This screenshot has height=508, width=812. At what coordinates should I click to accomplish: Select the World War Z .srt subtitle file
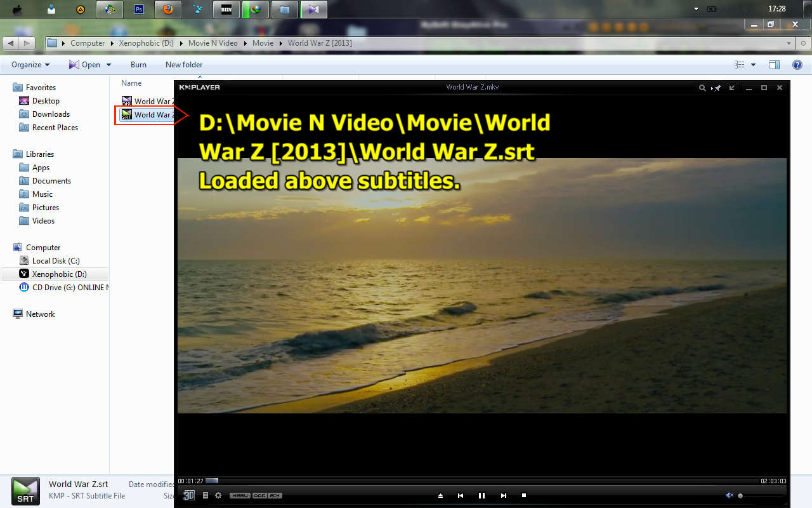(x=147, y=115)
